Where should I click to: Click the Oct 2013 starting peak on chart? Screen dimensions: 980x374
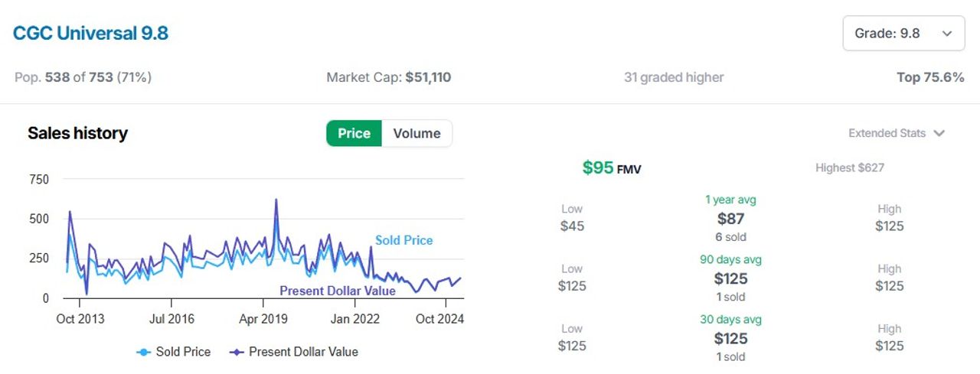point(70,213)
